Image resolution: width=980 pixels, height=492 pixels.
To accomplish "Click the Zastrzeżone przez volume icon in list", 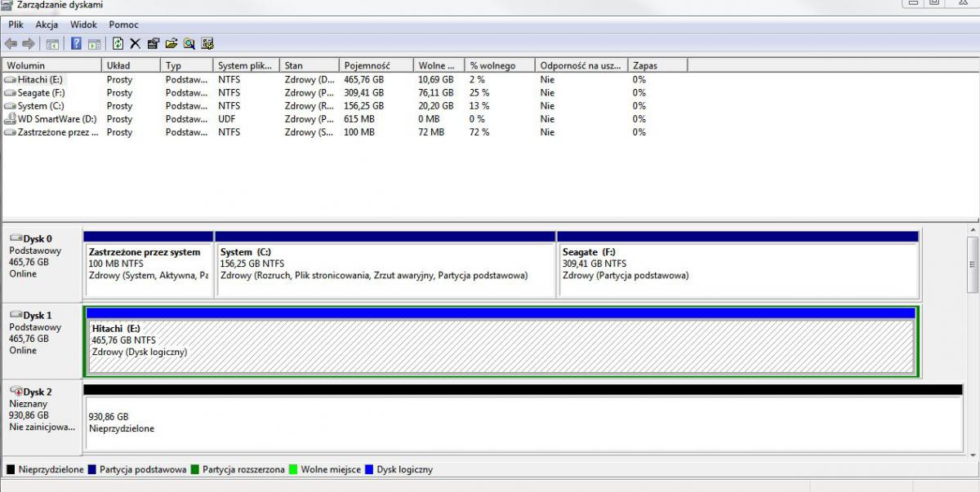I will click(10, 132).
